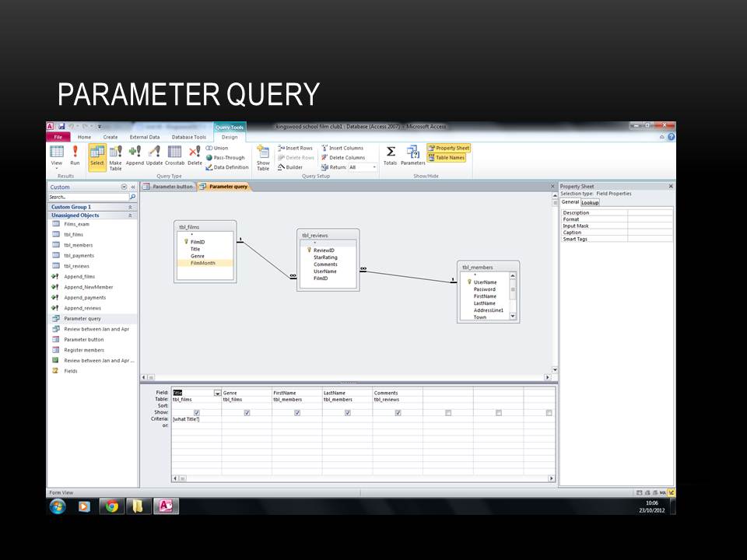Click Insert Rows in Query Setup
The width and height of the screenshot is (747, 560).
pyautogui.click(x=296, y=148)
